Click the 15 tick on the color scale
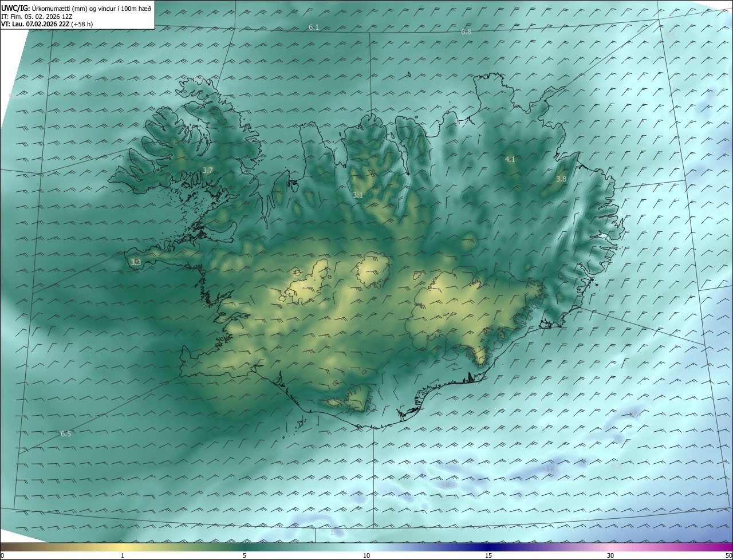This screenshot has height=560, width=733. click(x=488, y=555)
